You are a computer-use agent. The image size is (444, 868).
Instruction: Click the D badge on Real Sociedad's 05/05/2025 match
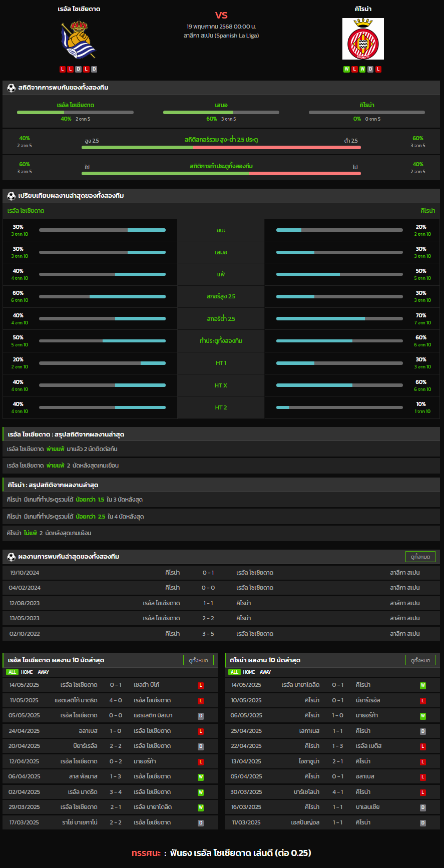[x=201, y=716]
